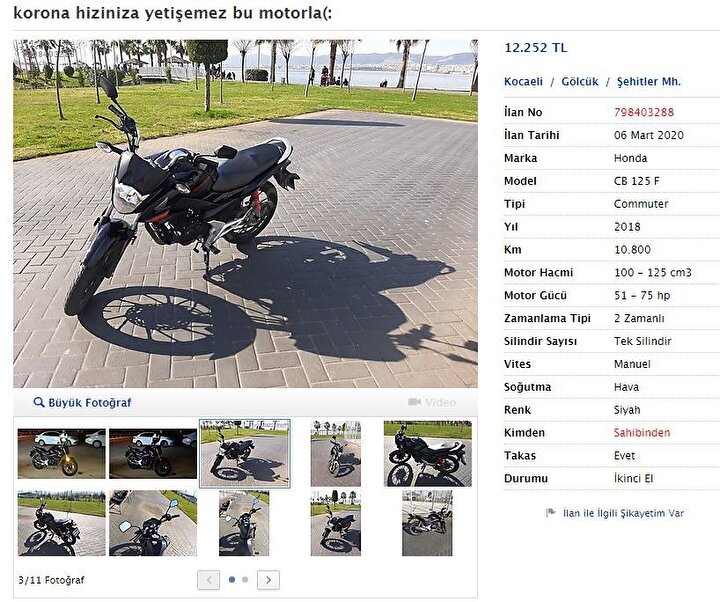
Task: Select the second pagination dot
Action: click(245, 579)
